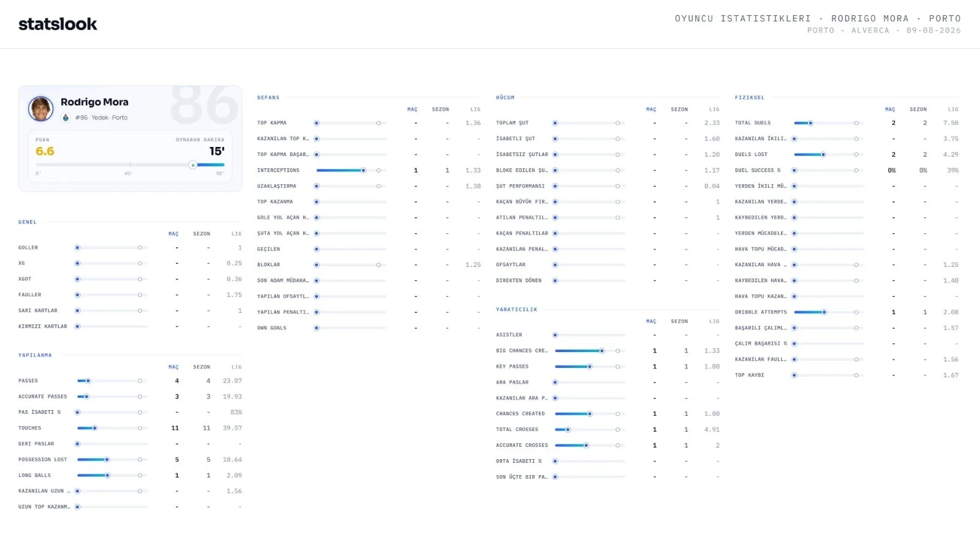Select the Fiziksel section header
980x551 pixels.
coord(750,97)
